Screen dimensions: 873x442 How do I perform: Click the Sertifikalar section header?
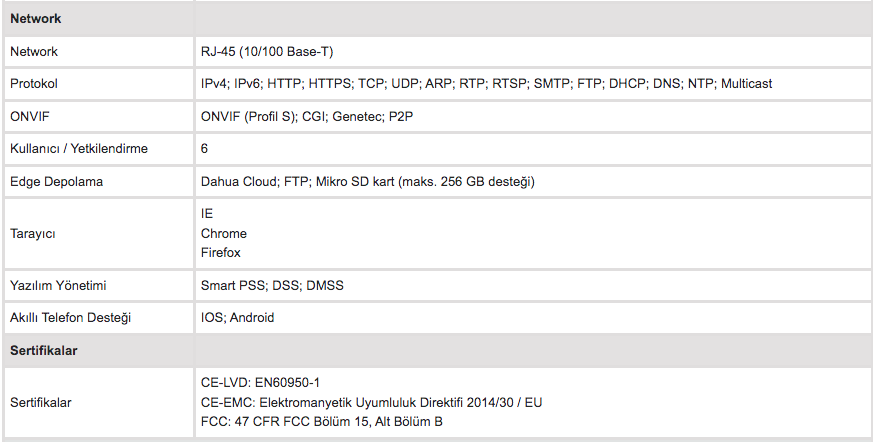pos(43,351)
